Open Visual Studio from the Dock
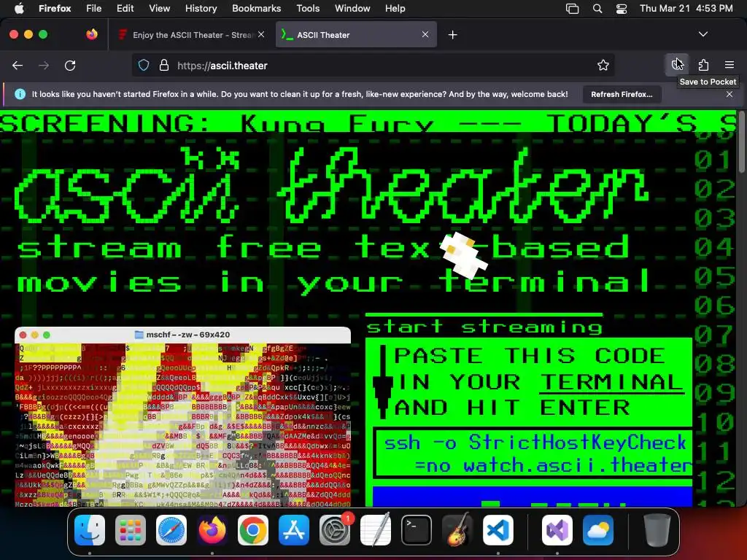 point(557,530)
